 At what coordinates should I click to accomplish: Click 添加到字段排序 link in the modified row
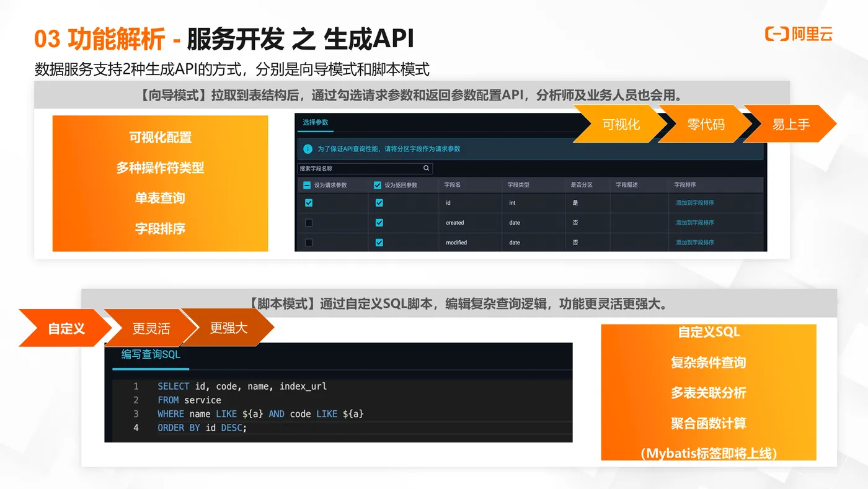[x=695, y=243]
